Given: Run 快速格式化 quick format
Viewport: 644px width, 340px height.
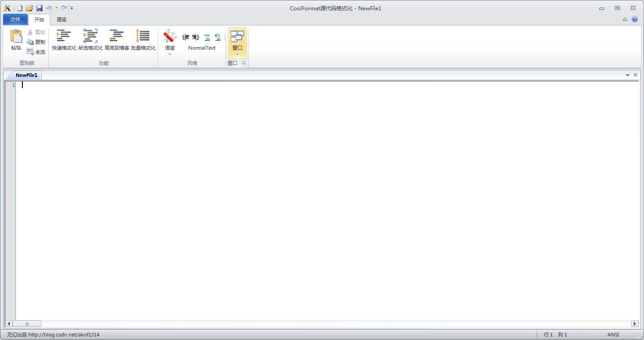Looking at the screenshot, I should pos(64,40).
